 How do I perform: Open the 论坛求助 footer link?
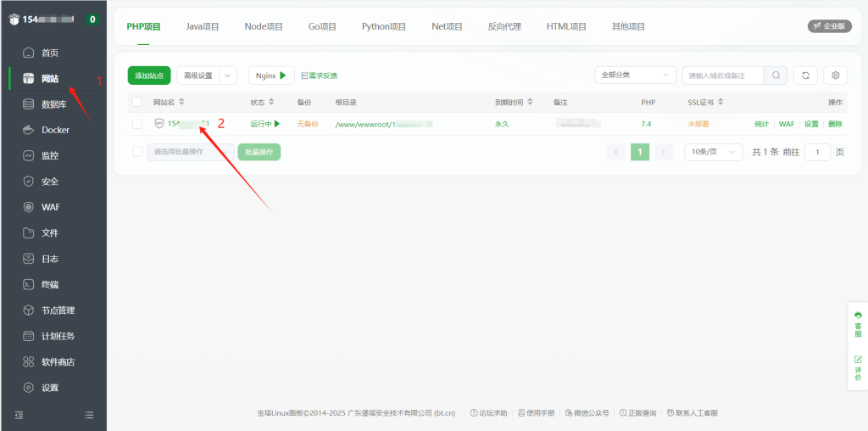tap(488, 412)
